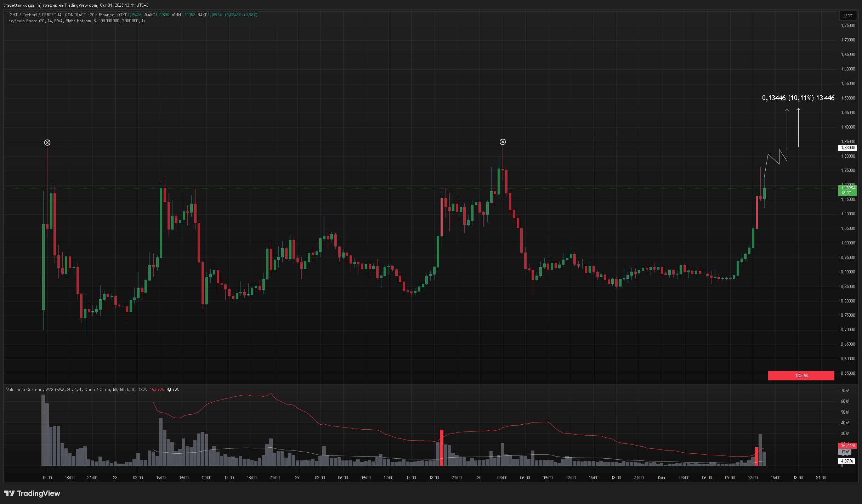Click the highlighted red volume bar near 19:00
The height and width of the screenshot is (504, 862).
click(442, 447)
